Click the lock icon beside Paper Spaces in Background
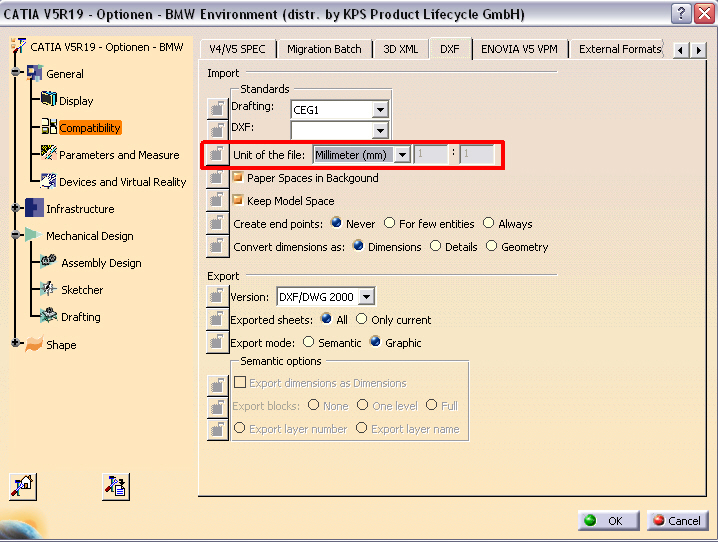 pos(217,177)
